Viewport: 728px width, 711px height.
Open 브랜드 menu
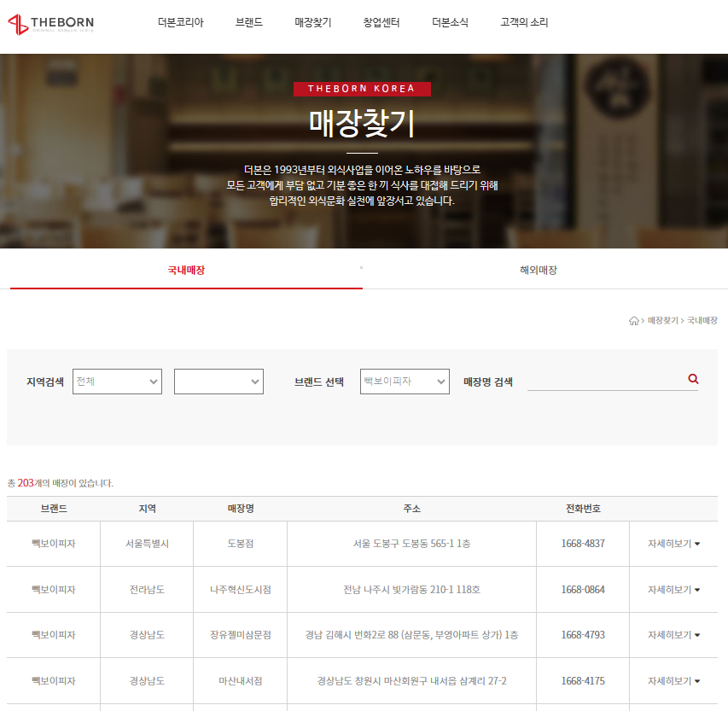[x=249, y=22]
